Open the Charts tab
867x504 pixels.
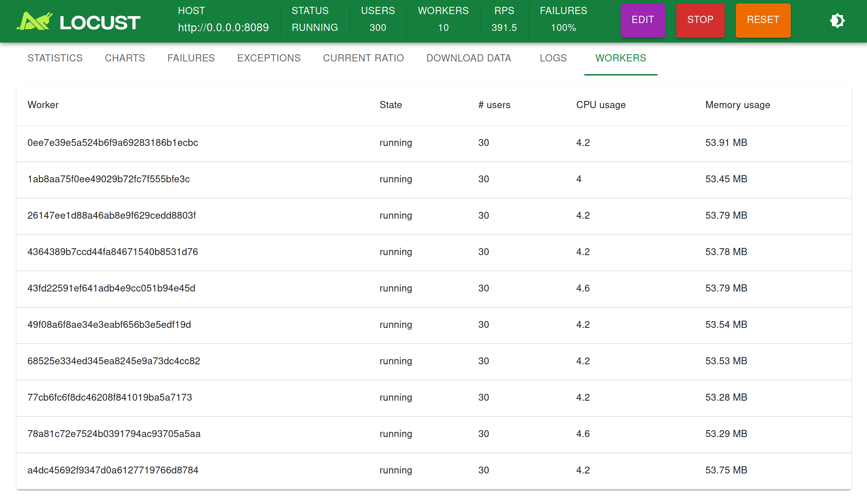125,58
